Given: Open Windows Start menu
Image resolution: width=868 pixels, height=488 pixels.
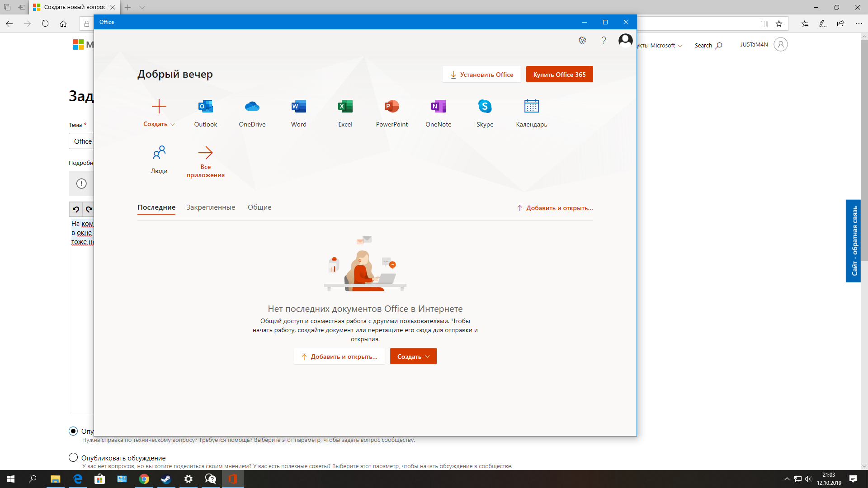Looking at the screenshot, I should (11, 479).
